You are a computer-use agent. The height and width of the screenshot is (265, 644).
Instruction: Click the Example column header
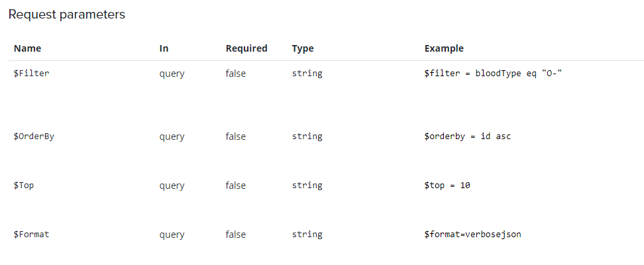click(x=444, y=48)
